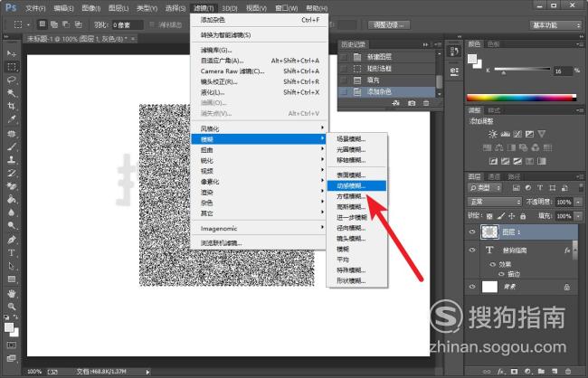The width and height of the screenshot is (588, 378).
Task: Open the 图像(I) menu
Action: pyautogui.click(x=90, y=8)
